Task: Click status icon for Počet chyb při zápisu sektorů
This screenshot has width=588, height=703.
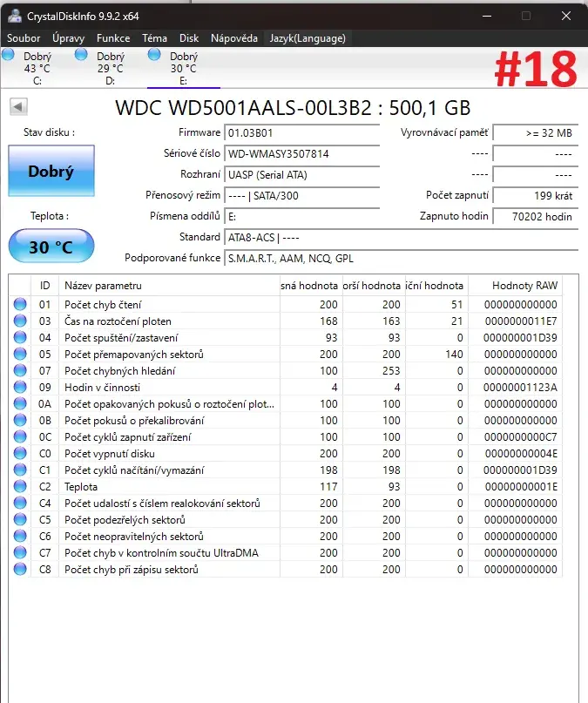Action: (20, 570)
